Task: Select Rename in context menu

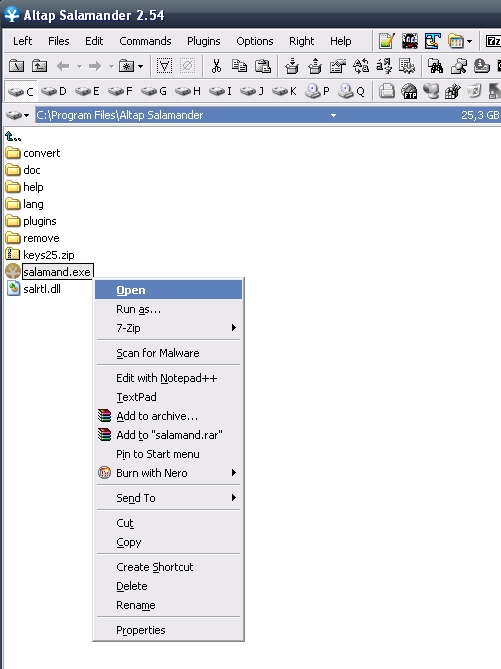Action: tap(169, 605)
